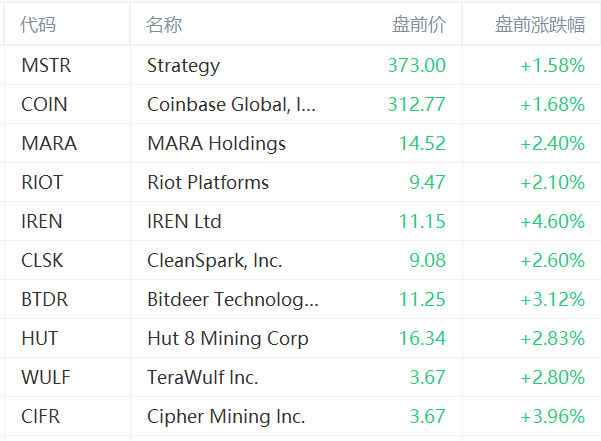Select the +3.96% change for CIFR
The height and width of the screenshot is (441, 601).
(552, 417)
